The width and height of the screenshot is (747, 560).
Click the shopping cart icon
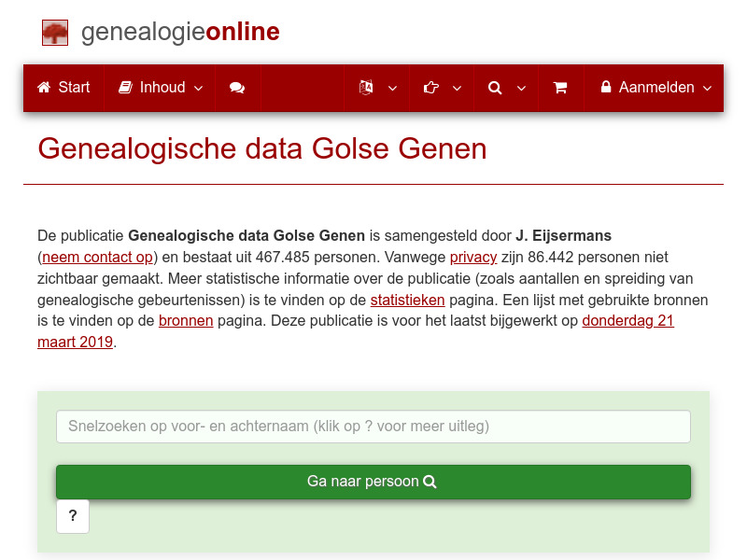(x=560, y=87)
